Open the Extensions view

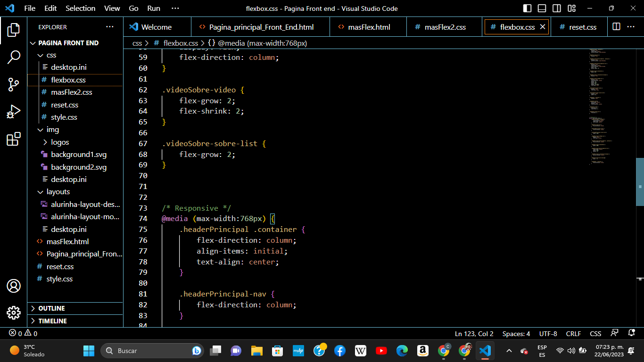pyautogui.click(x=14, y=139)
